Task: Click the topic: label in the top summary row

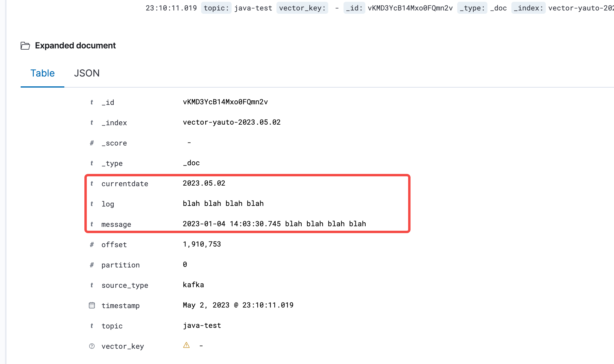Action: 216,8
